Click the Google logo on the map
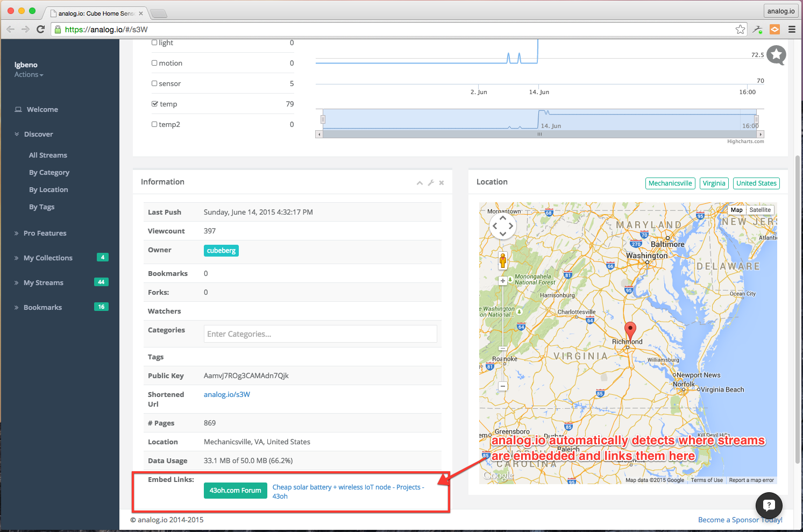Screen dimensions: 803x532 (499, 476)
